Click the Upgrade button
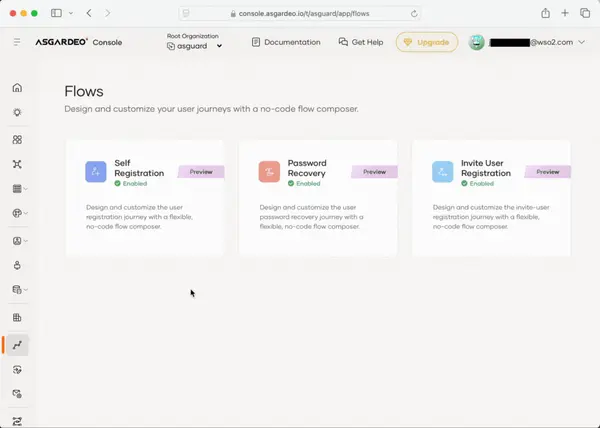 (x=427, y=42)
